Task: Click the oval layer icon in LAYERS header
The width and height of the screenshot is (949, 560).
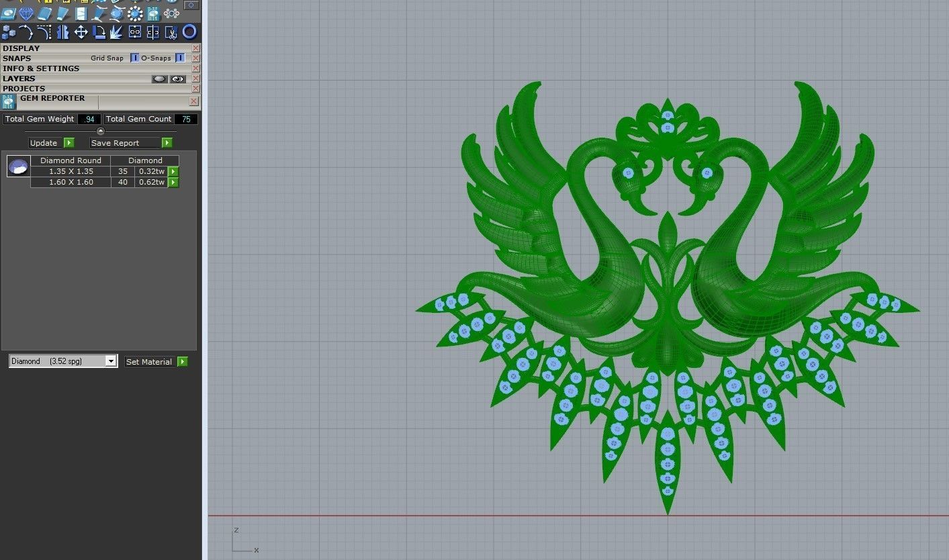Action: tap(159, 79)
